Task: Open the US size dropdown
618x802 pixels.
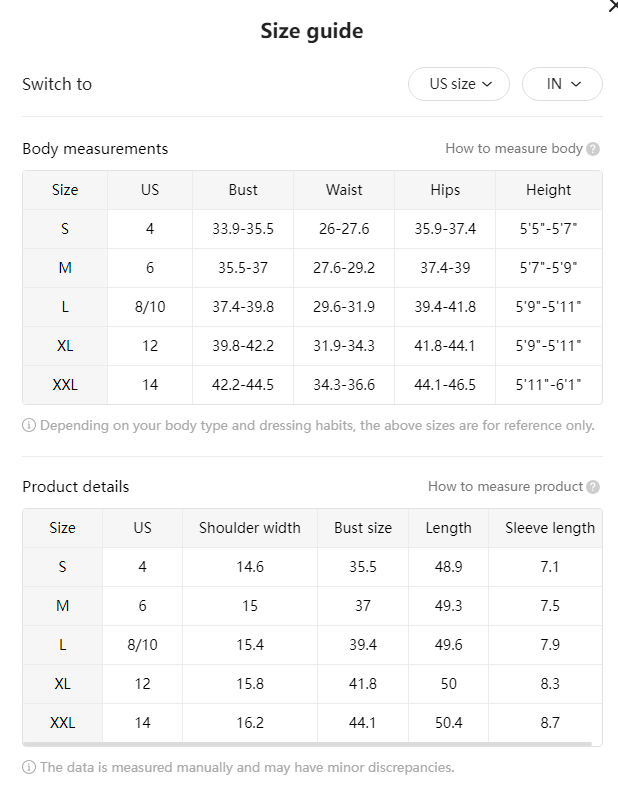Action: 459,84
